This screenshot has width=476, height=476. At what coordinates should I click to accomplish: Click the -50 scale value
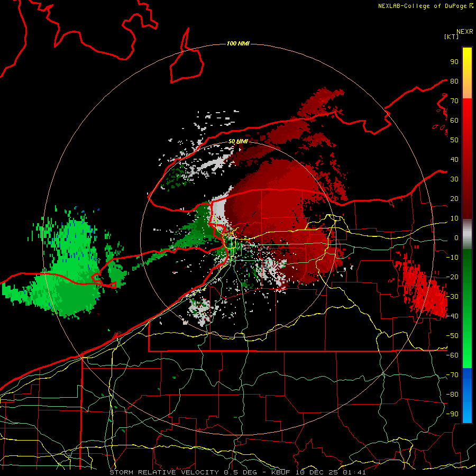click(x=452, y=336)
